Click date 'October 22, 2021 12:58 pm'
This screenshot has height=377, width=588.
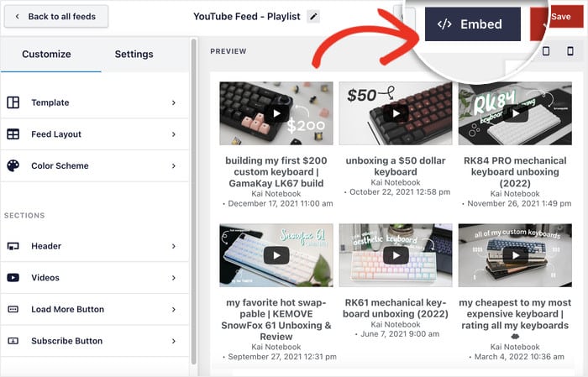[400, 192]
